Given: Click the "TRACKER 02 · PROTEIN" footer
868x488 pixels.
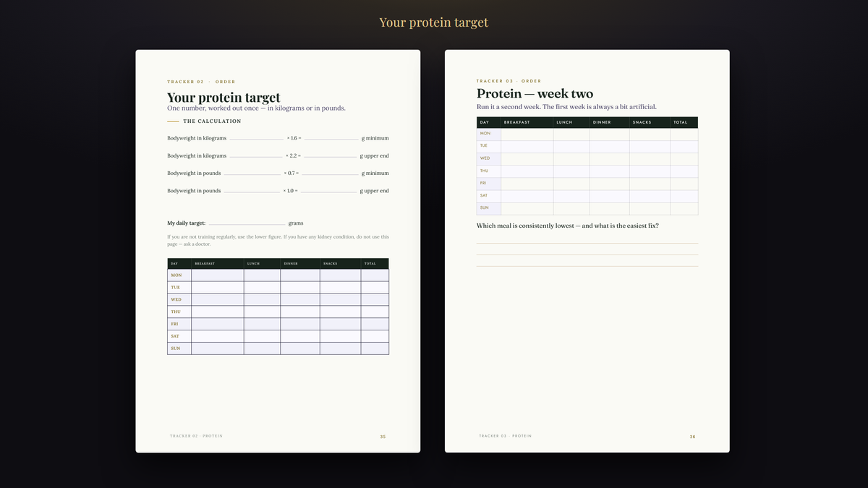Looking at the screenshot, I should [196, 436].
